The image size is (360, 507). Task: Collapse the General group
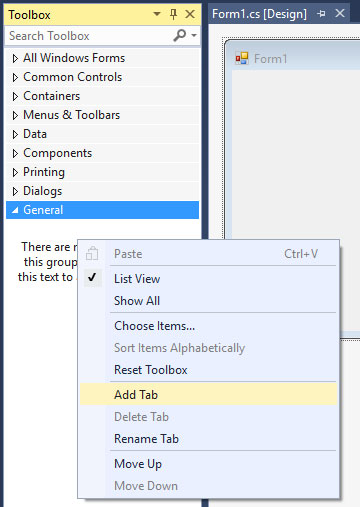[15, 210]
